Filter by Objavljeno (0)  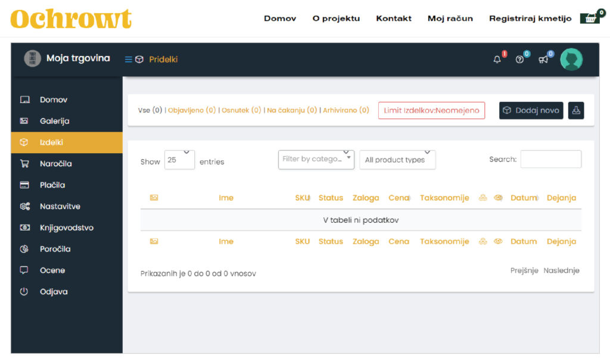pos(192,110)
